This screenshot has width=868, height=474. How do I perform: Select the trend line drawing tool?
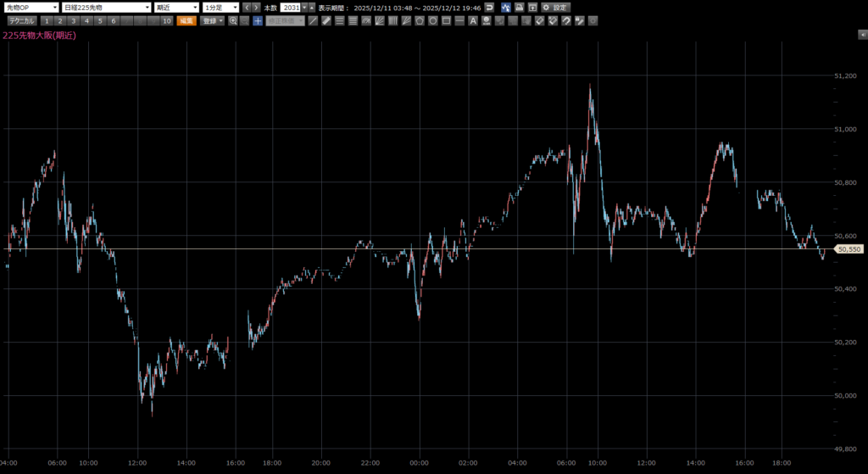click(313, 20)
